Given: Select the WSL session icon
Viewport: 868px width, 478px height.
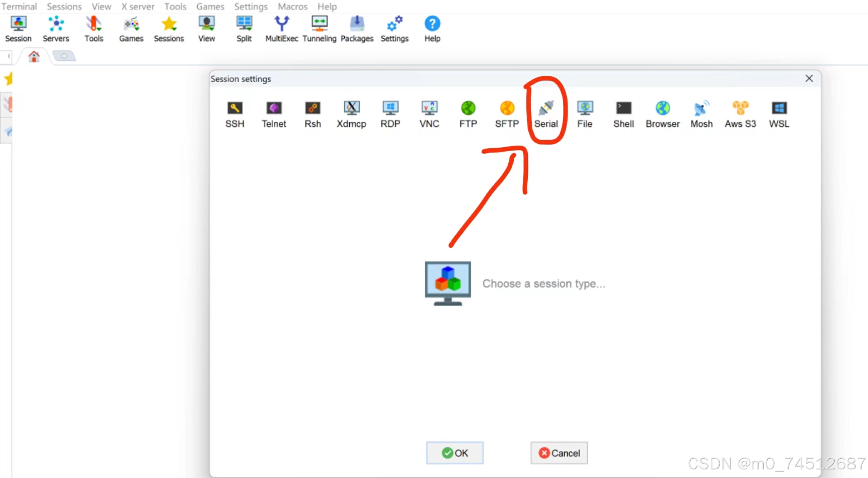Looking at the screenshot, I should tap(779, 114).
